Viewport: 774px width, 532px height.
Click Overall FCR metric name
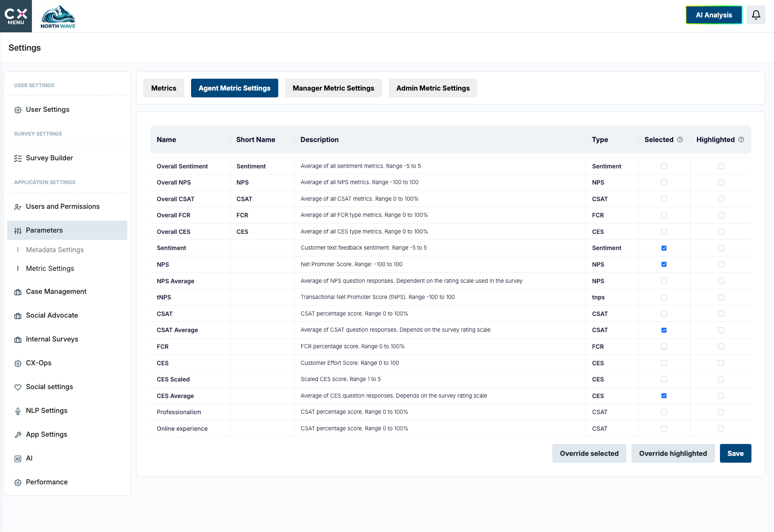pos(174,215)
